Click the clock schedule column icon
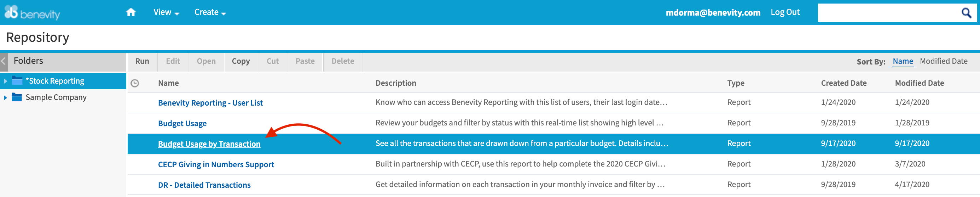The height and width of the screenshot is (197, 980). 135,83
